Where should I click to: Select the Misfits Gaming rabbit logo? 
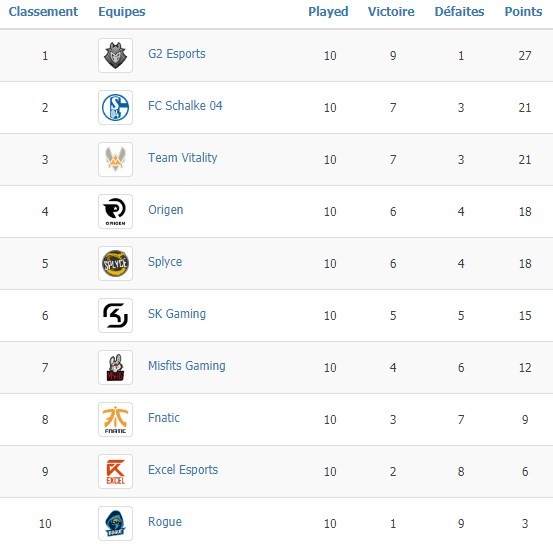pyautogui.click(x=115, y=367)
